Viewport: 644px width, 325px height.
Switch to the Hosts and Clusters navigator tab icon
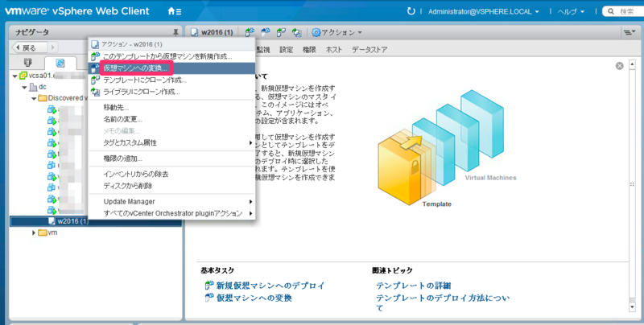click(28, 63)
